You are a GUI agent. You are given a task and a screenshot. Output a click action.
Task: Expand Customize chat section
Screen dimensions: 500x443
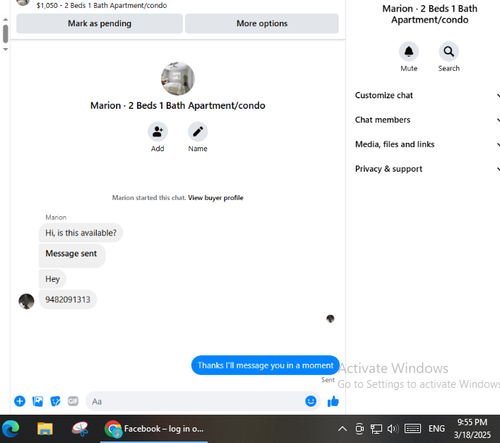click(427, 95)
